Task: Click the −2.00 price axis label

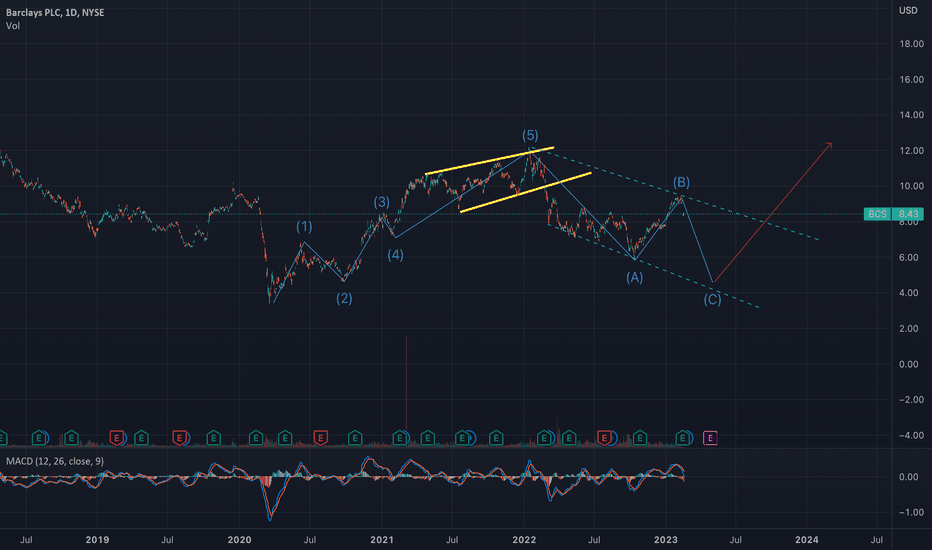Action: coord(911,400)
